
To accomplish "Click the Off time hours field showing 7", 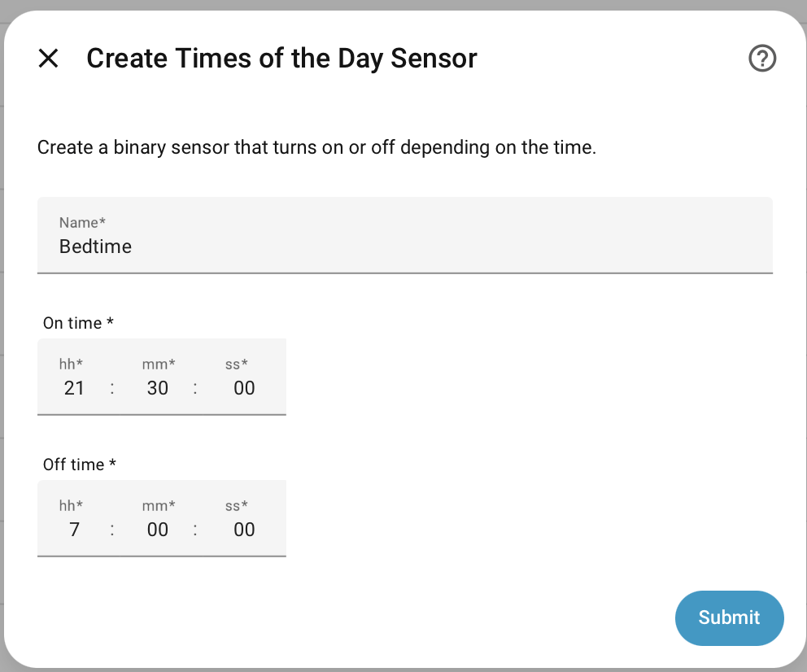I will 74,530.
